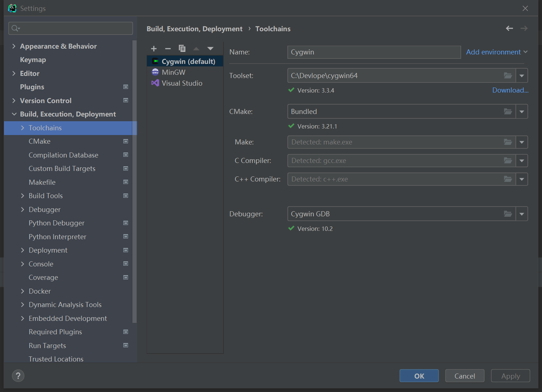Click the Apply button
Screen dimensions: 542x392
[x=510, y=376]
